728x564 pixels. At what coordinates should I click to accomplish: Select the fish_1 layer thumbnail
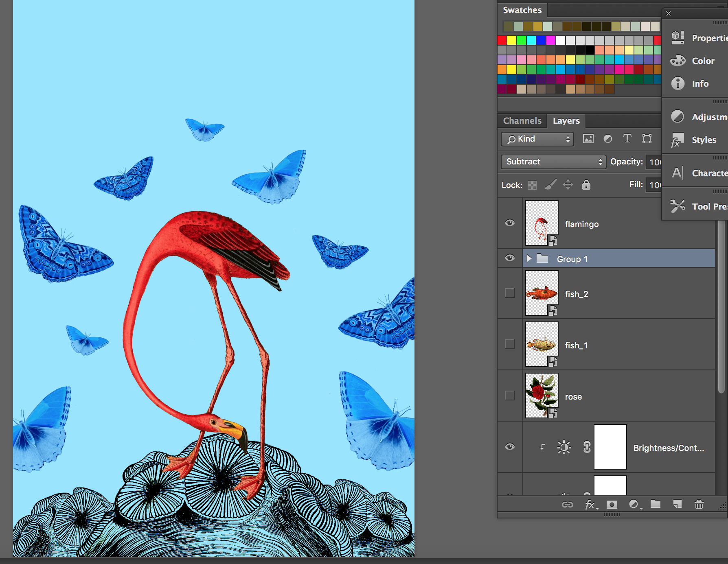coord(542,344)
